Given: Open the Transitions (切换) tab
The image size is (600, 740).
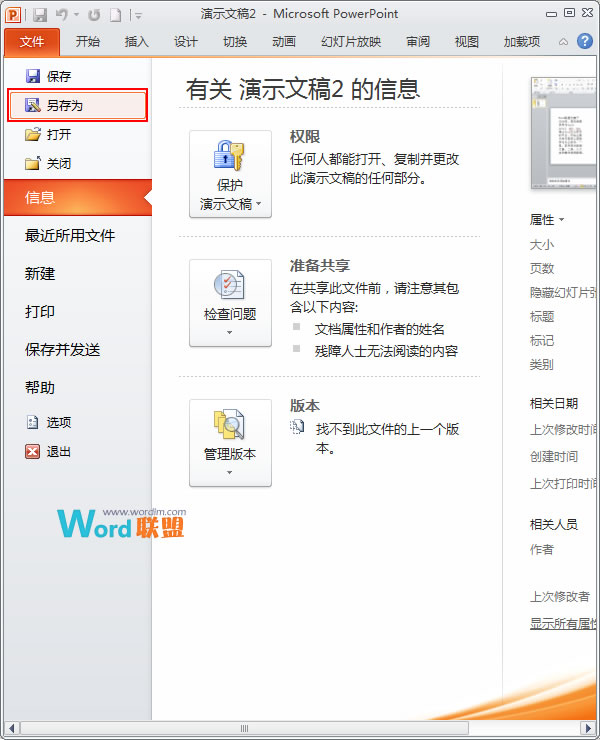Looking at the screenshot, I should pyautogui.click(x=235, y=42).
